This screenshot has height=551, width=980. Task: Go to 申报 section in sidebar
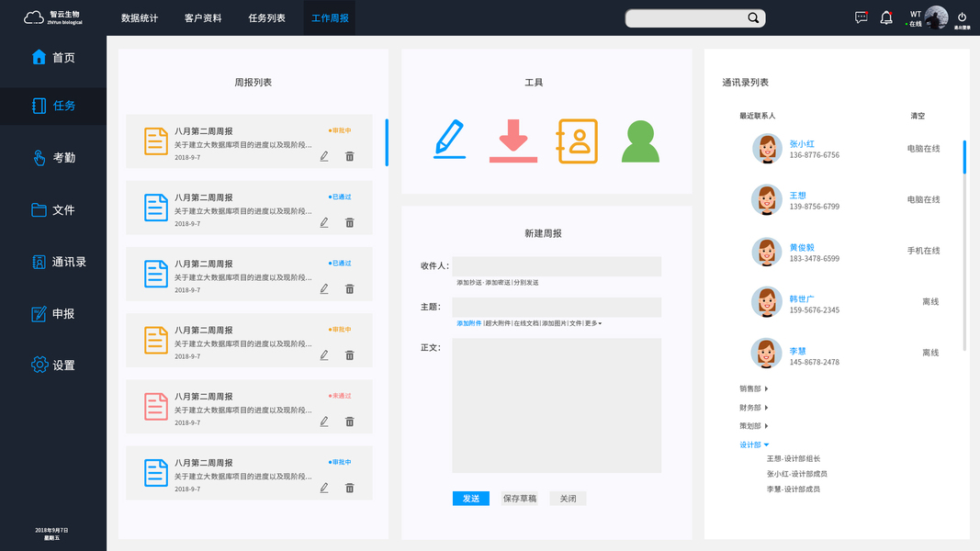click(53, 313)
